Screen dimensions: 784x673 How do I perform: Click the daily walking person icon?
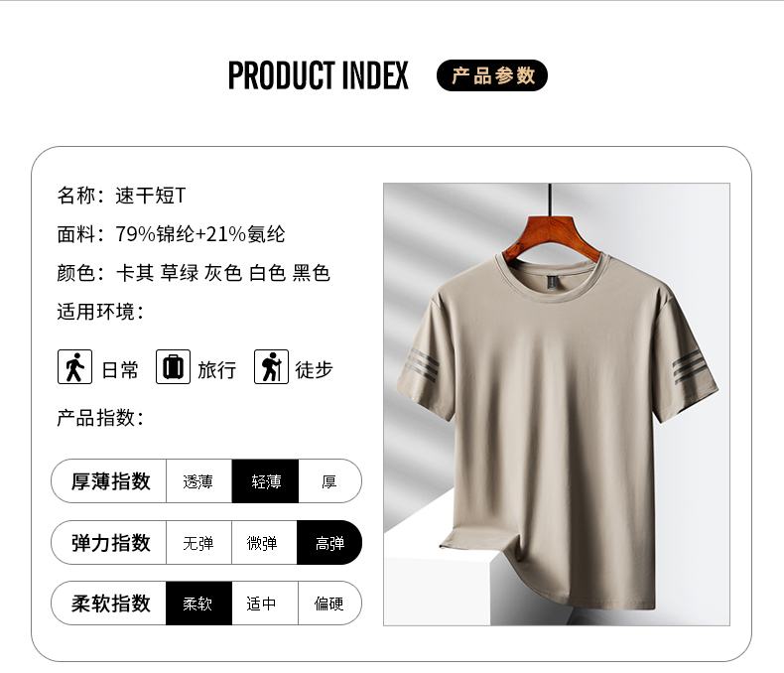(x=75, y=367)
